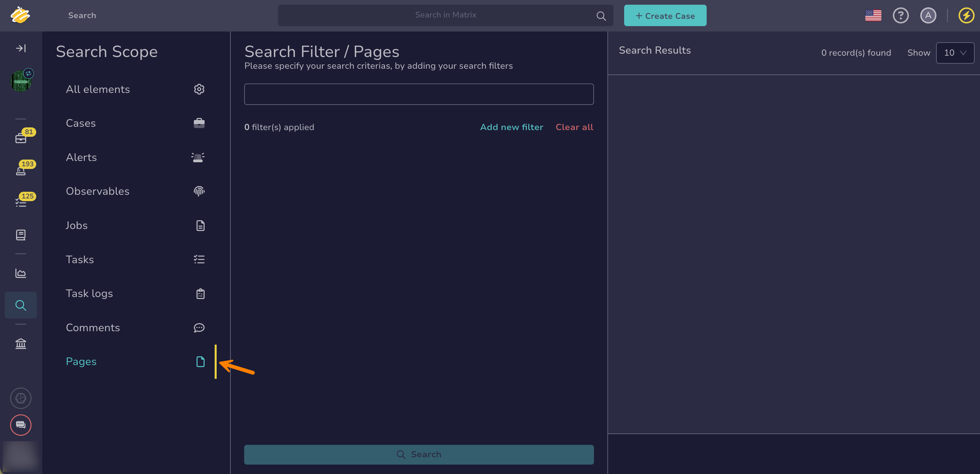Viewport: 980px width, 474px height.
Task: Open the Show 10 results dropdown
Action: 955,53
